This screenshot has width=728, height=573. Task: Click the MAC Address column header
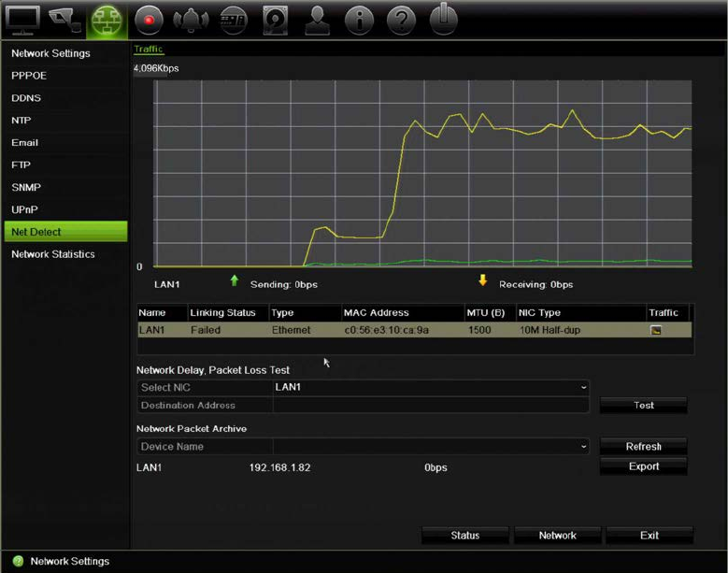pos(376,312)
